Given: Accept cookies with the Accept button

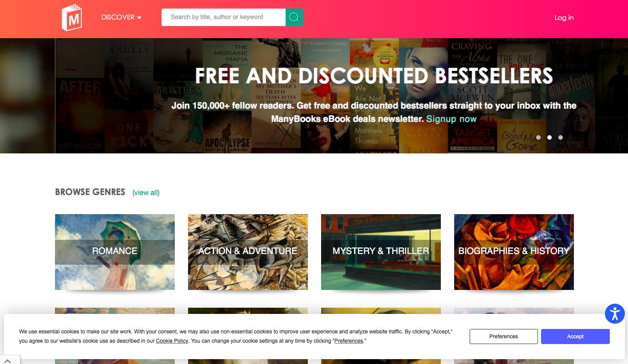Looking at the screenshot, I should [x=575, y=337].
